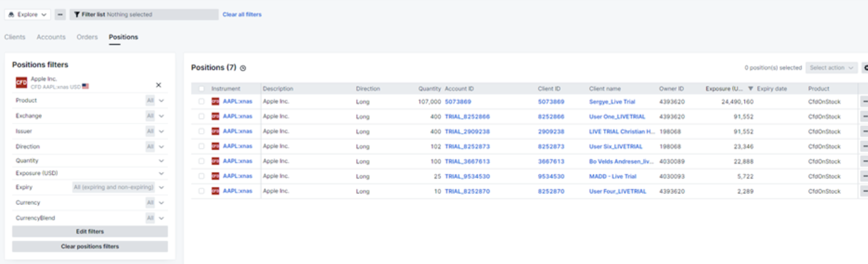Toggle the select-all checkbox in table header

point(201,89)
